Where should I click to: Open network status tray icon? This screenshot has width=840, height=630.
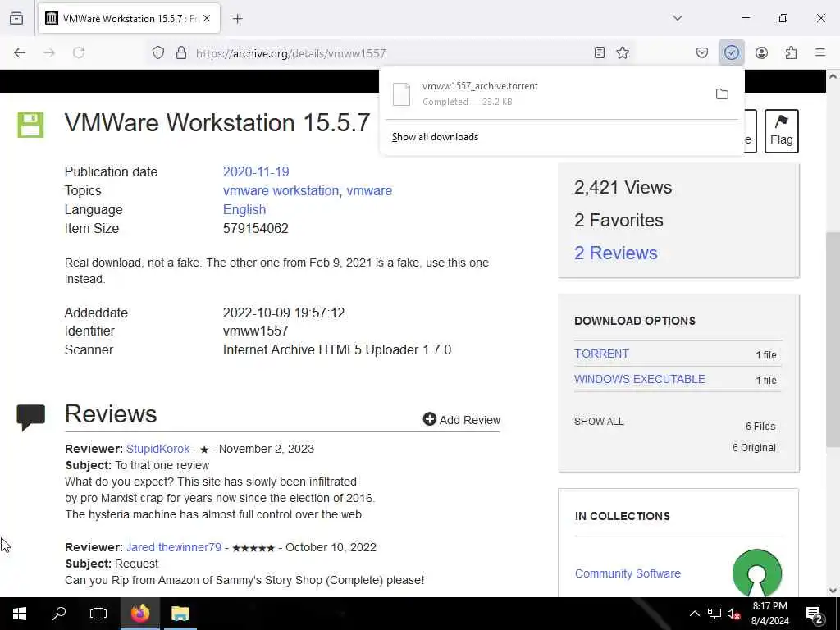[714, 614]
